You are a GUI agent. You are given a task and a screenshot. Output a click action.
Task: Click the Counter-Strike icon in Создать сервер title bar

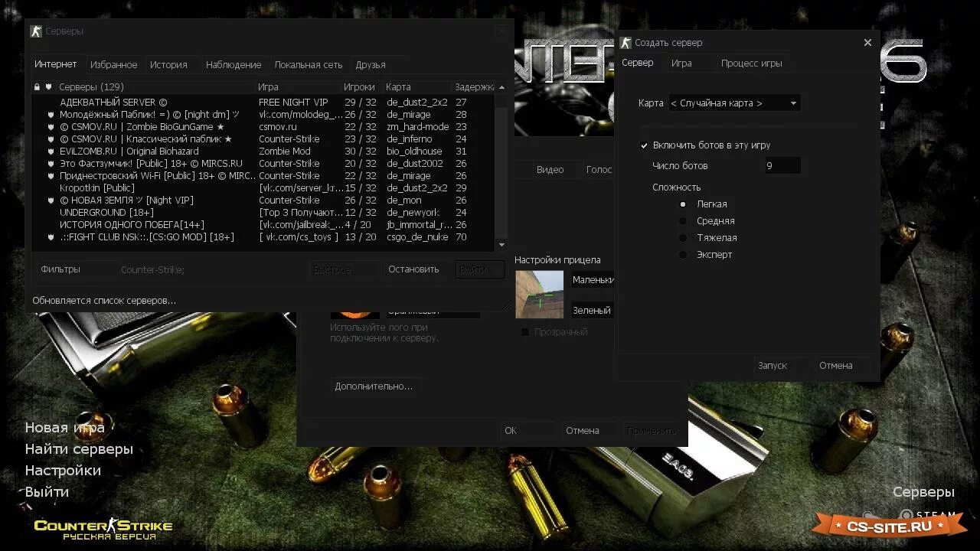coord(626,43)
